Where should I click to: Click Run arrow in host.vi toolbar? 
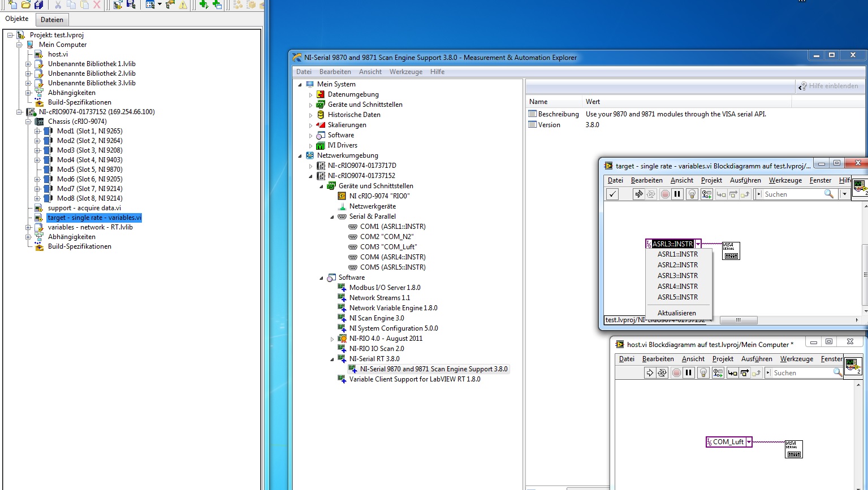point(650,373)
